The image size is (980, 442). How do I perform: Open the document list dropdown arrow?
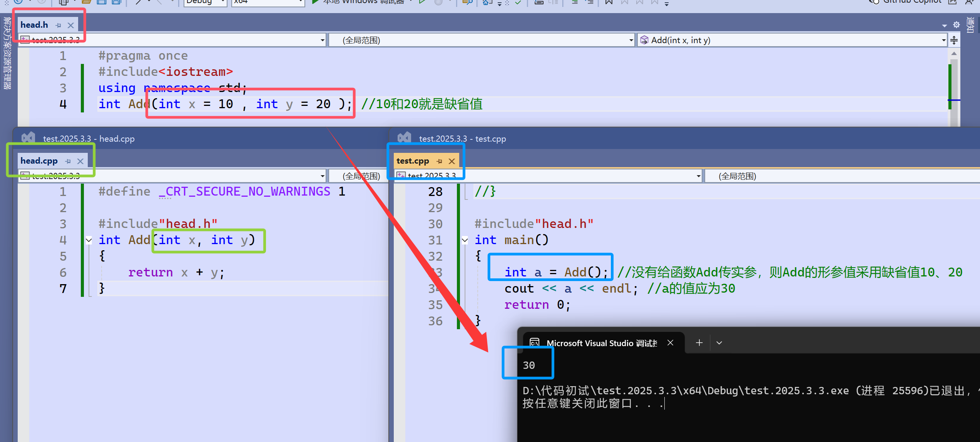(x=944, y=26)
